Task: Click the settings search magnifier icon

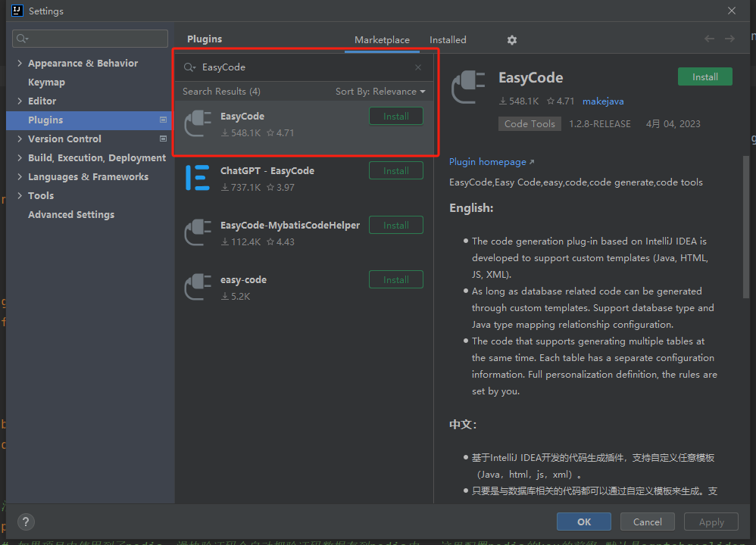Action: 22,39
